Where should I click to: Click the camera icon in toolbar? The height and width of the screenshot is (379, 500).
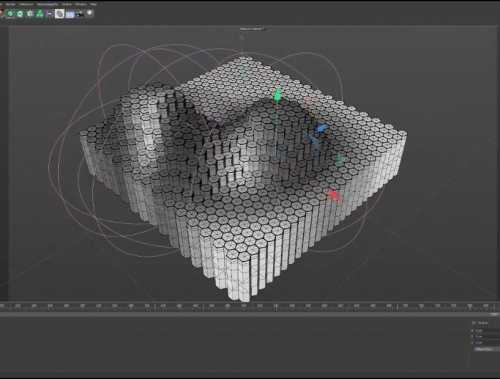coord(80,14)
